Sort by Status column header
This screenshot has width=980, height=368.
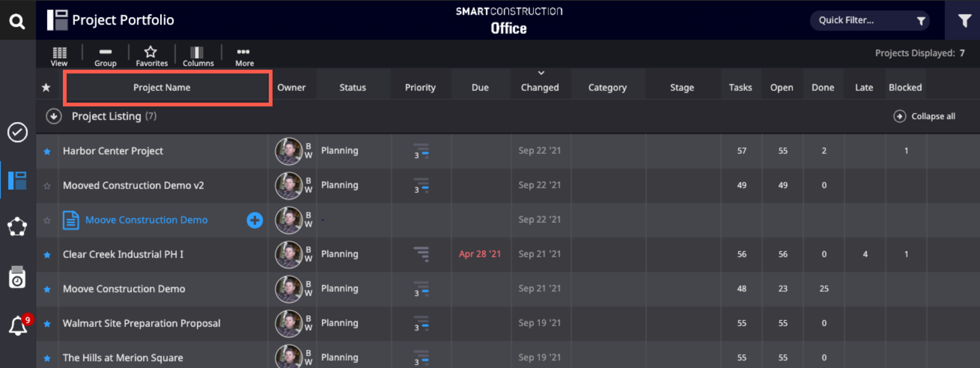[353, 87]
